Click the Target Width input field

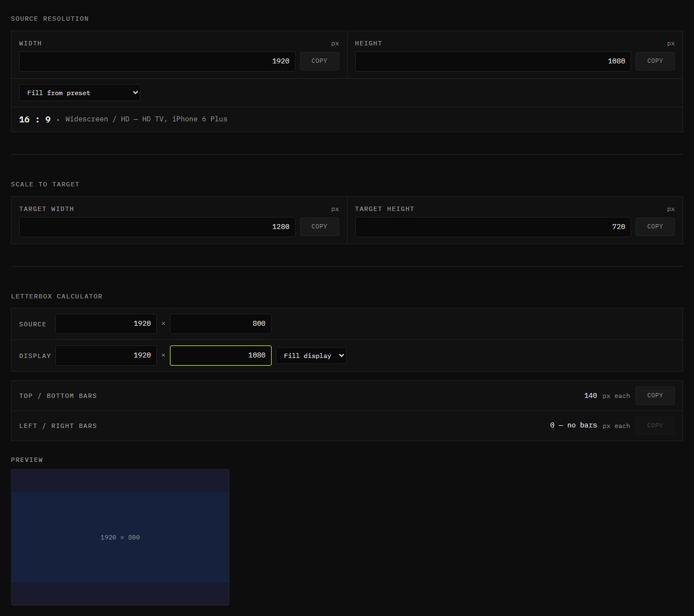157,227
